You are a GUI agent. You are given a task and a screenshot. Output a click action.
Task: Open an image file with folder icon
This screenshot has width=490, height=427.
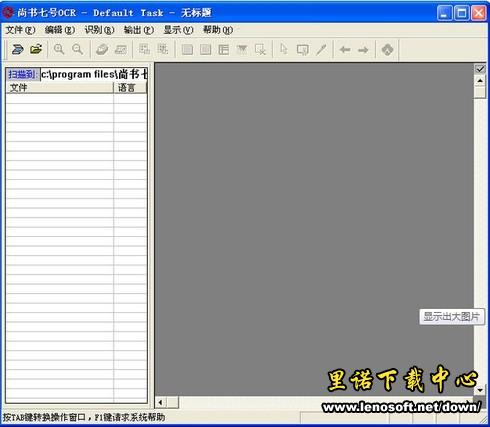click(36, 49)
